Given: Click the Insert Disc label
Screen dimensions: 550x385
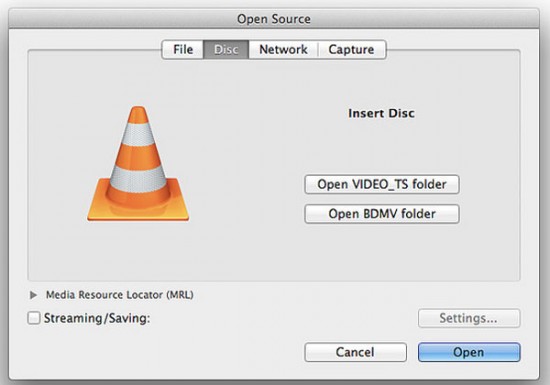Looking at the screenshot, I should 381,113.
